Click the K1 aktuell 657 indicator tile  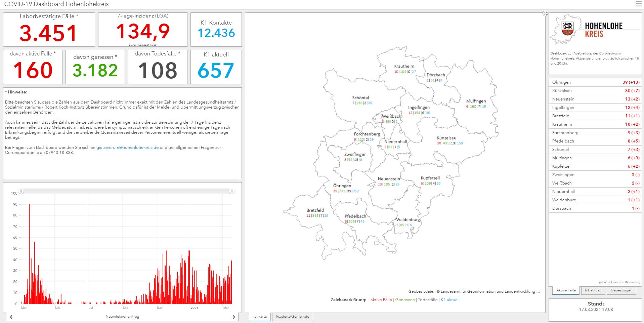216,67
